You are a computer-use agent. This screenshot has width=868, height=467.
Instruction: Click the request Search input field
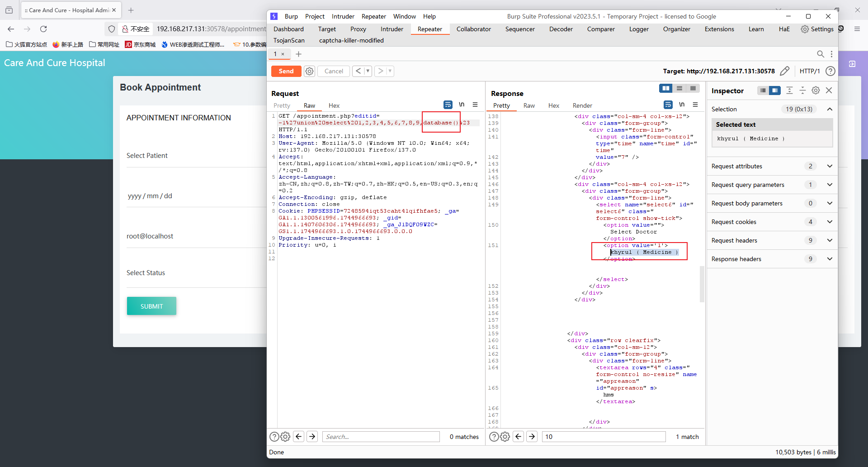click(381, 437)
